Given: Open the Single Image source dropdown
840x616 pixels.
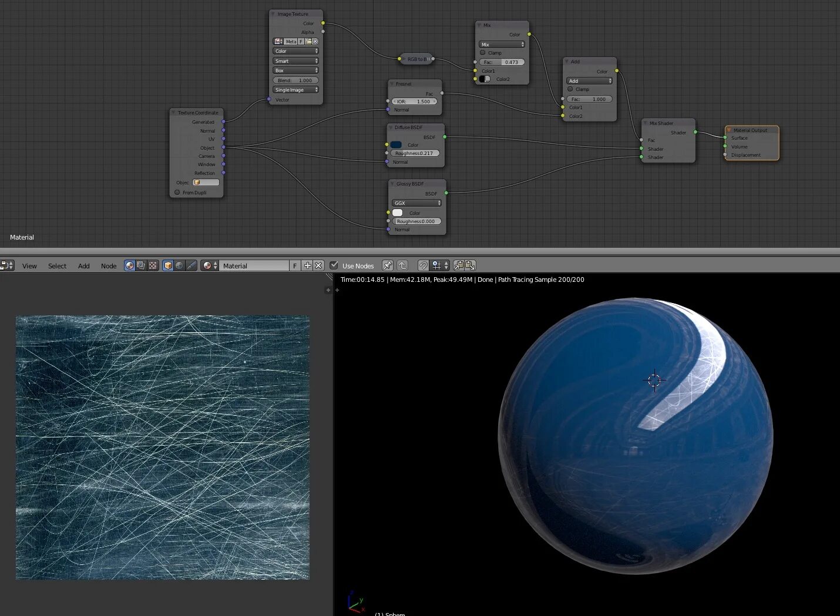Looking at the screenshot, I should click(x=296, y=90).
